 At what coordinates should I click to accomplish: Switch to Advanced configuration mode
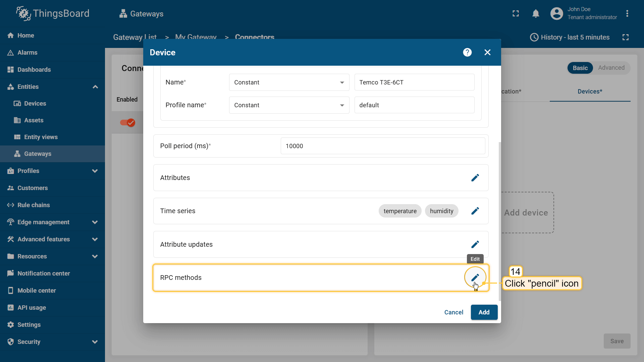click(611, 68)
